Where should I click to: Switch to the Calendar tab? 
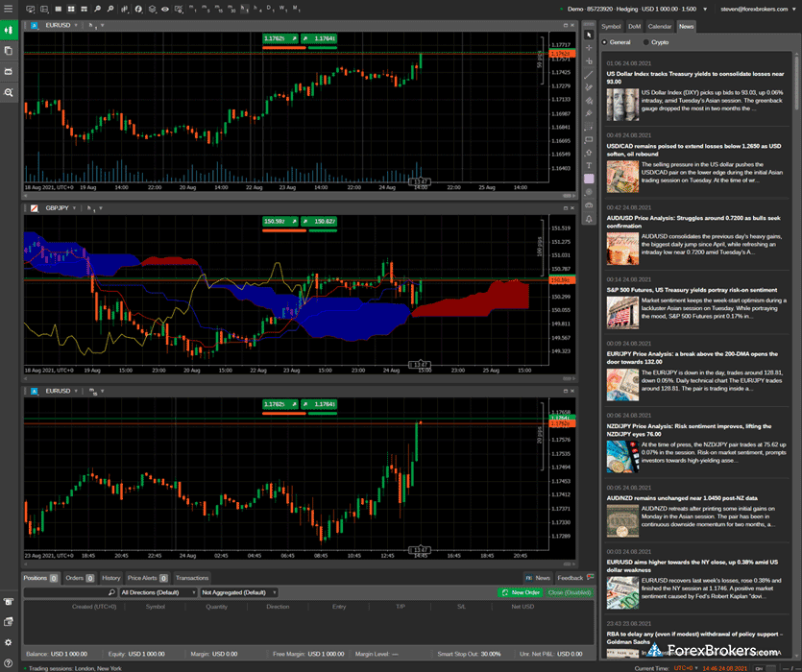pyautogui.click(x=660, y=27)
